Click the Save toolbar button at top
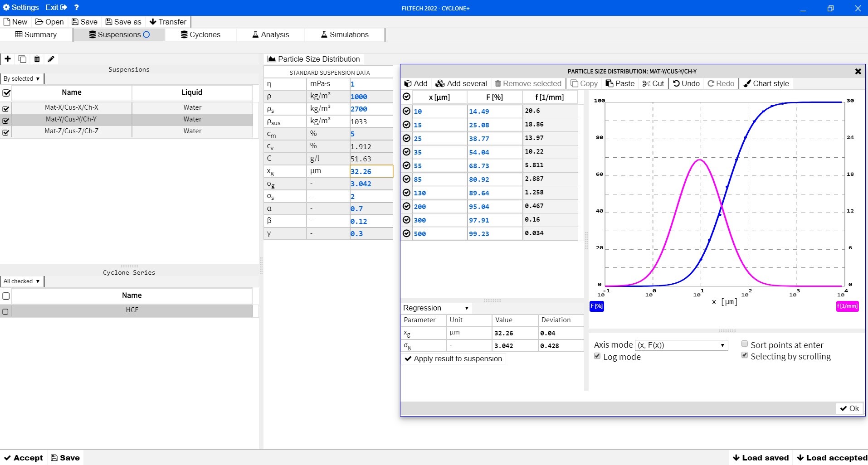The width and height of the screenshot is (868, 465). tap(85, 22)
